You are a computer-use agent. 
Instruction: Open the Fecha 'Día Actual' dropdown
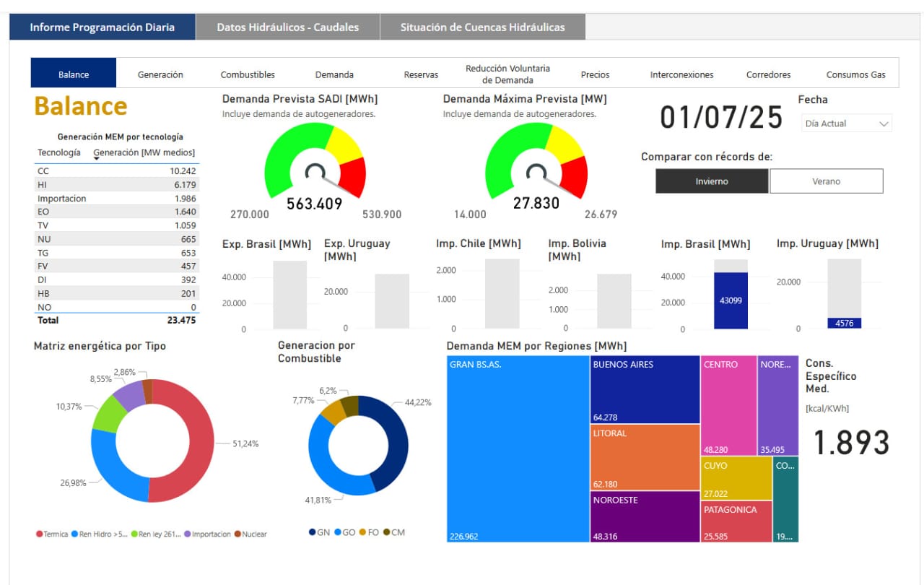pyautogui.click(x=847, y=123)
